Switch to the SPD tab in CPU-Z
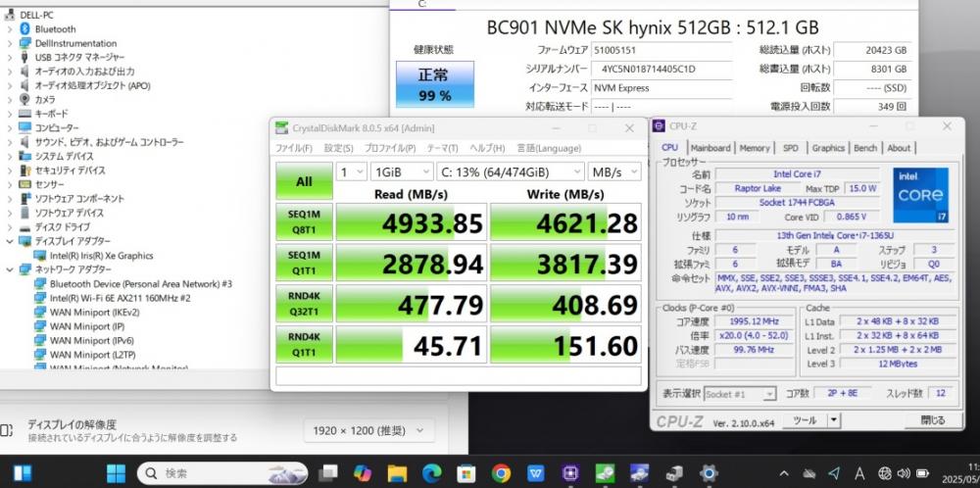The width and height of the screenshot is (980, 488). tap(791, 148)
